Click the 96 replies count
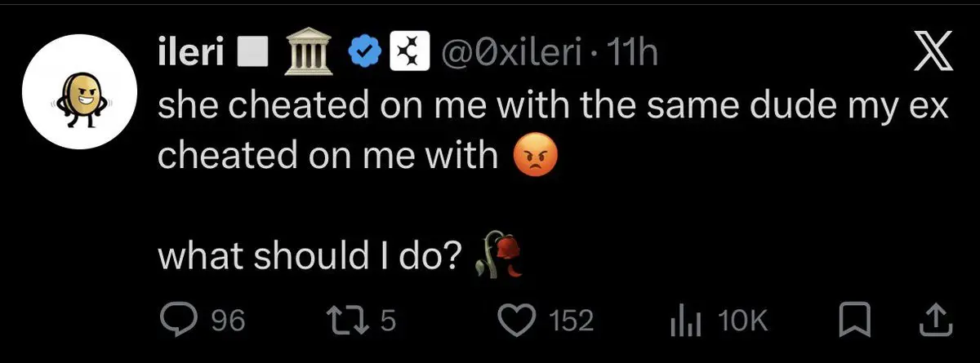The width and height of the screenshot is (980, 363). click(228, 321)
